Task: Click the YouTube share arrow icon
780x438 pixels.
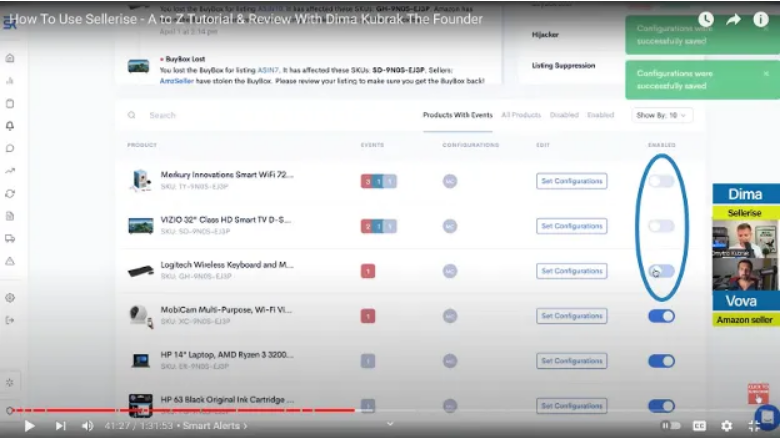Action: pyautogui.click(x=733, y=19)
